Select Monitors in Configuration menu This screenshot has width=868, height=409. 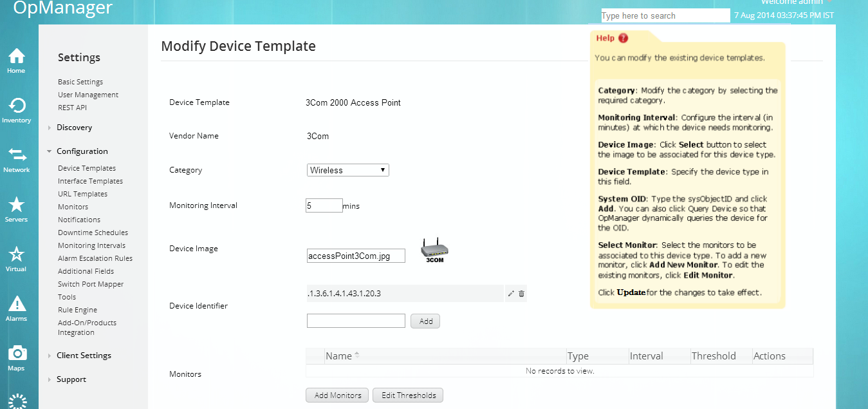(x=73, y=207)
